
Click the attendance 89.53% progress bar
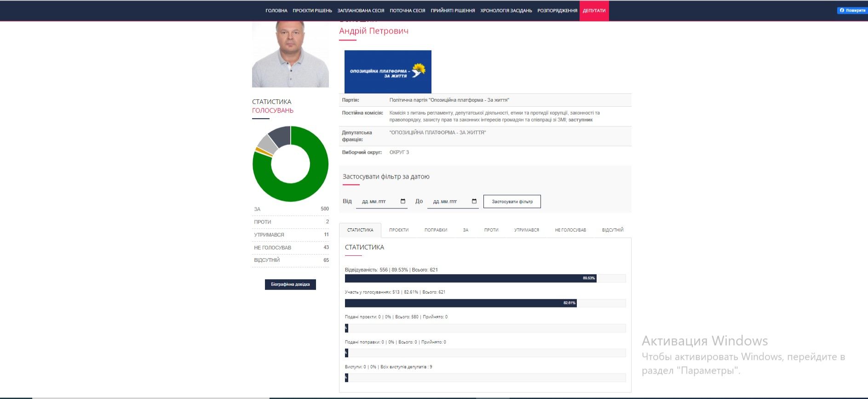[470, 278]
